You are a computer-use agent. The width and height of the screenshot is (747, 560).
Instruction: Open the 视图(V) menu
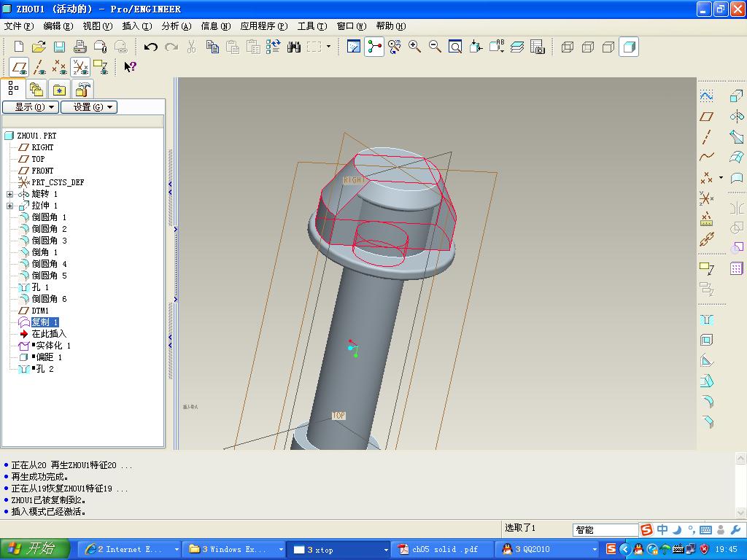(x=98, y=26)
